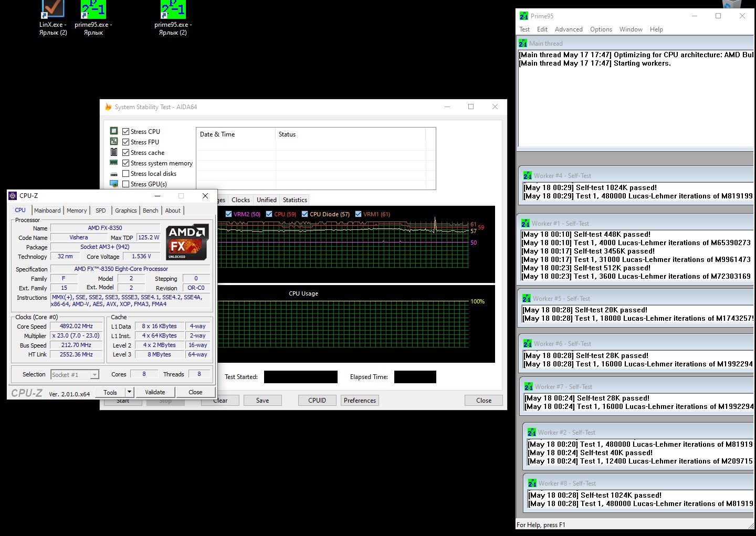Click the Worker #5 window icon

click(x=527, y=298)
